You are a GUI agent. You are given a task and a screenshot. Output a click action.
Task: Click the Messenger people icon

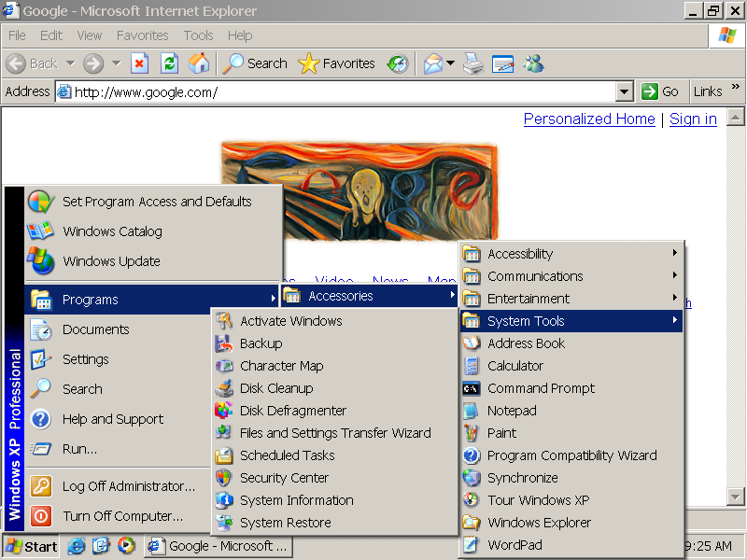533,63
